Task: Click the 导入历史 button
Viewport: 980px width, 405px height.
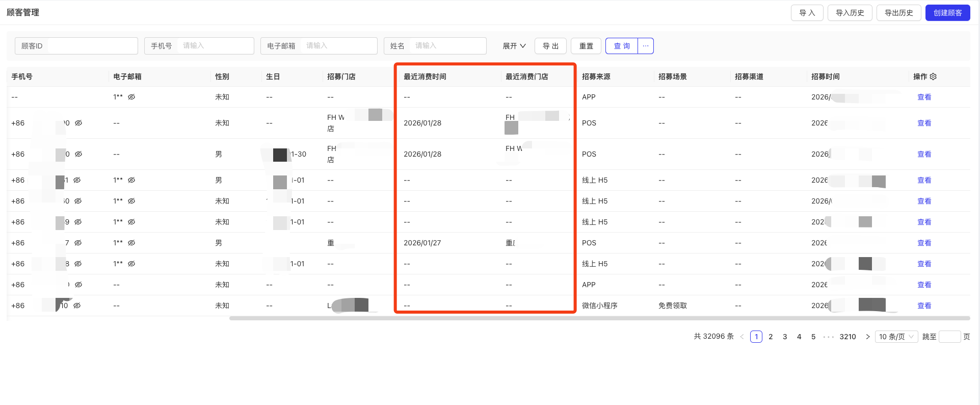Action: click(x=850, y=13)
